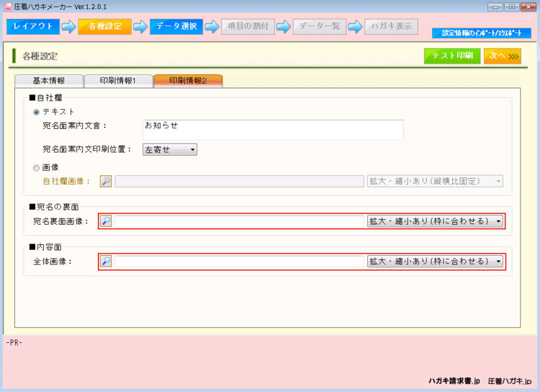540x392 pixels.
Task: Close the 圧着ハガキメーカー window
Action: point(529,7)
